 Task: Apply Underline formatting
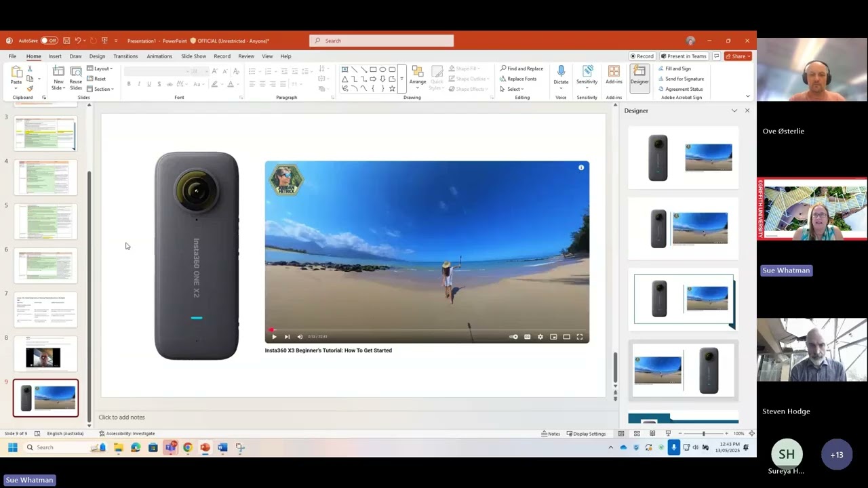pyautogui.click(x=149, y=84)
